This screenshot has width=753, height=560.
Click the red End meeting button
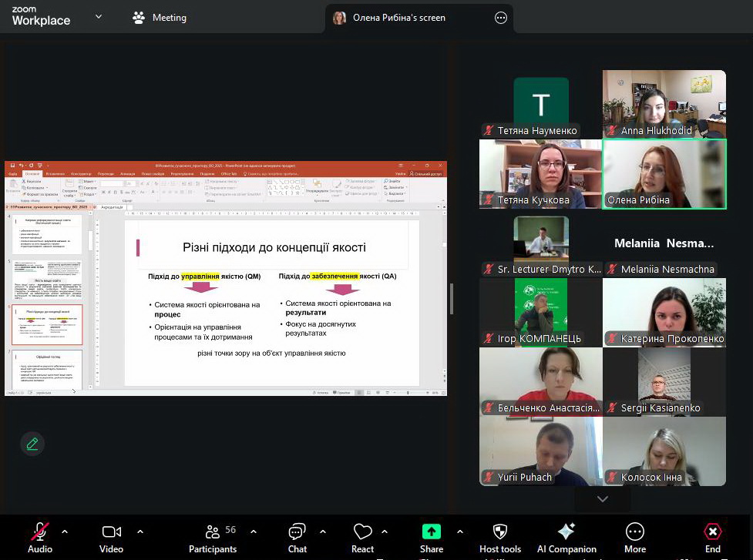pyautogui.click(x=713, y=532)
